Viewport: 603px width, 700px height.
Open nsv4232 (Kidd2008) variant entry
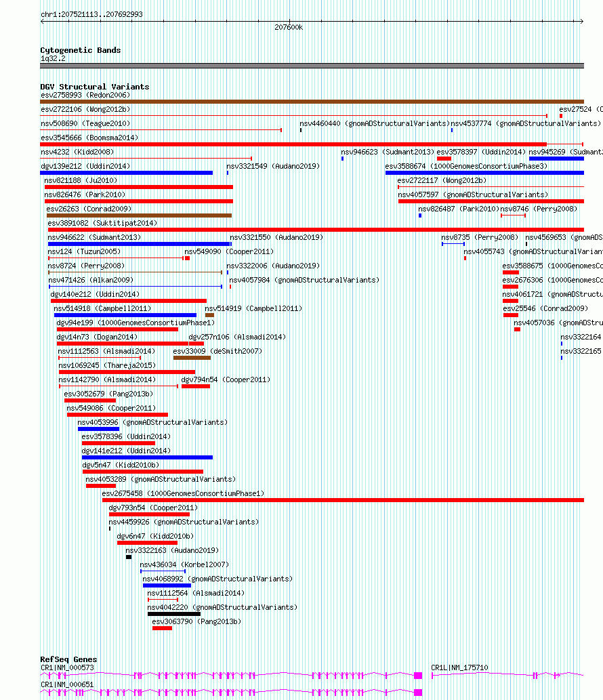point(77,152)
